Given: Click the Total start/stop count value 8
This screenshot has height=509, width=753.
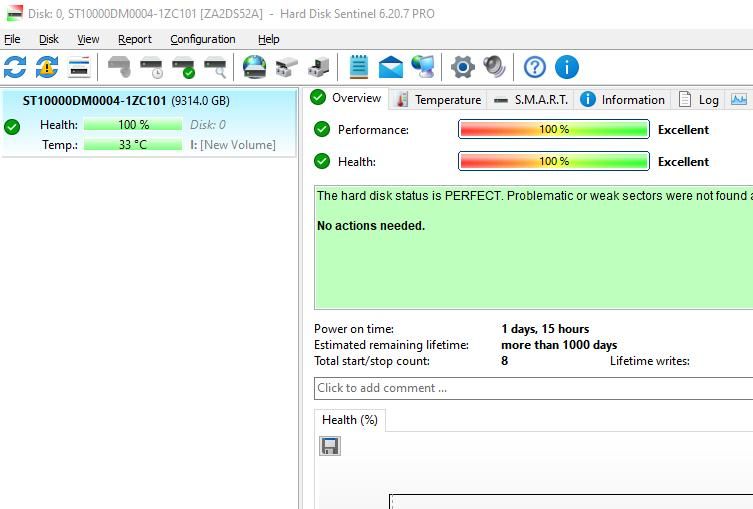Looking at the screenshot, I should click(x=504, y=361).
